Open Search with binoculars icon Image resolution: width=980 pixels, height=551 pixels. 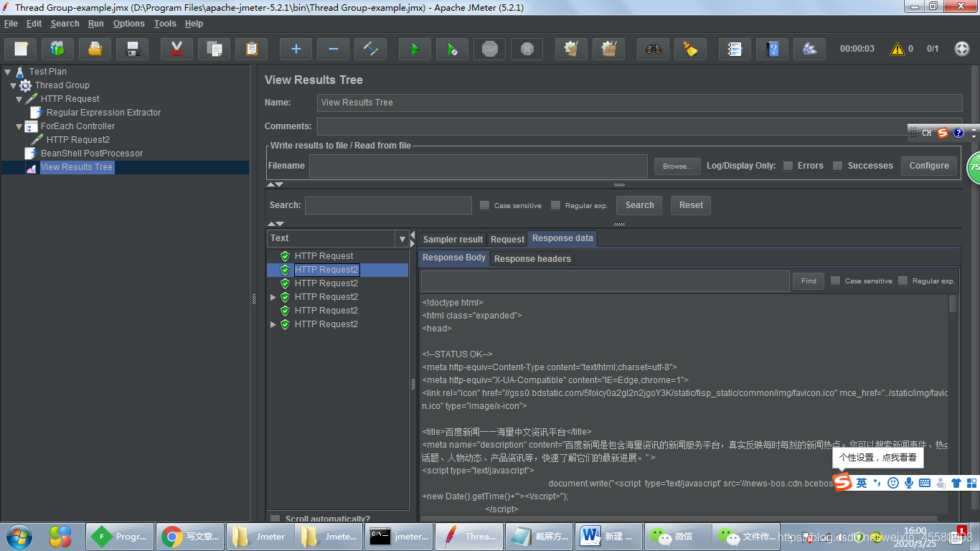[x=653, y=49]
